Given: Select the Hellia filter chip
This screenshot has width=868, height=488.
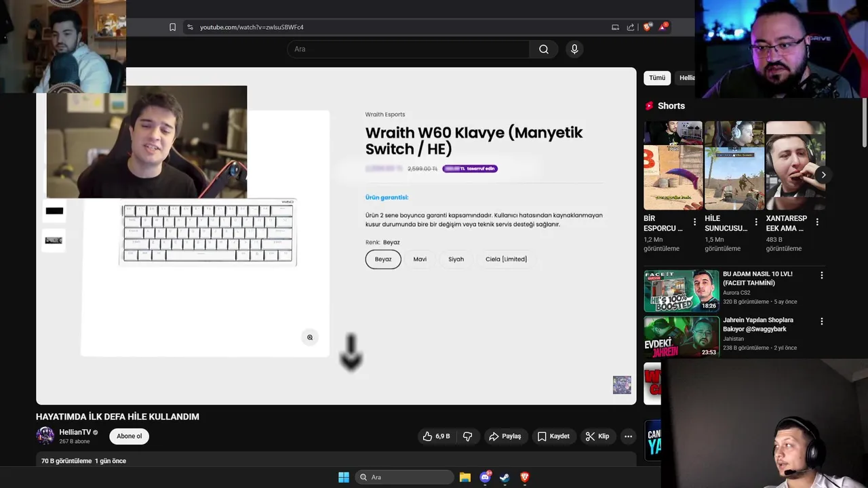Looking at the screenshot, I should tap(686, 78).
